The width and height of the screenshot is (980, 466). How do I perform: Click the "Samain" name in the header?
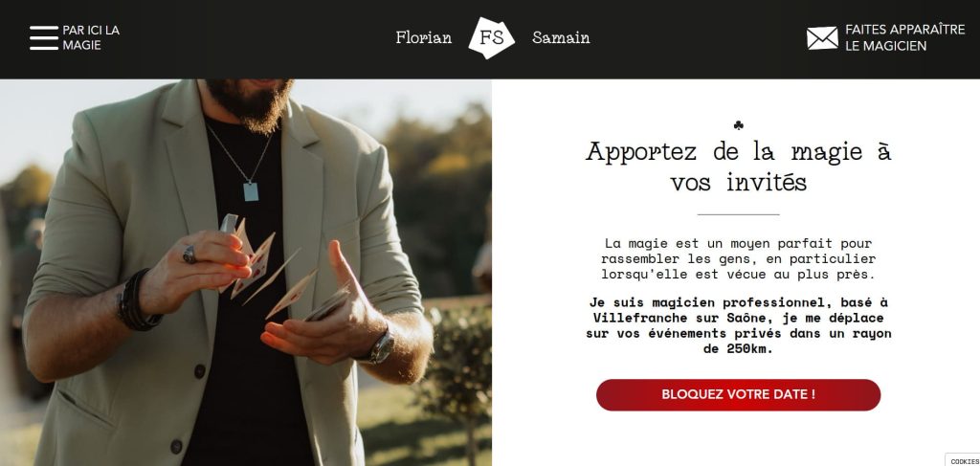pos(561,38)
